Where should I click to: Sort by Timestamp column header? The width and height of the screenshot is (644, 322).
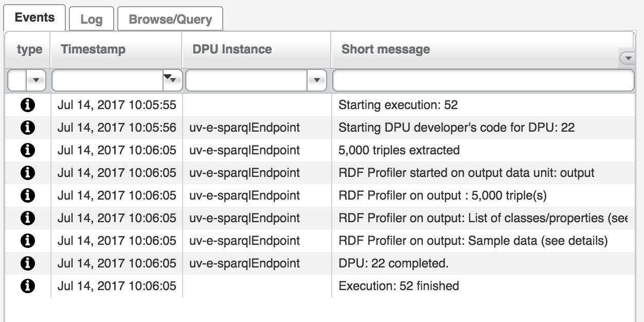tap(93, 49)
